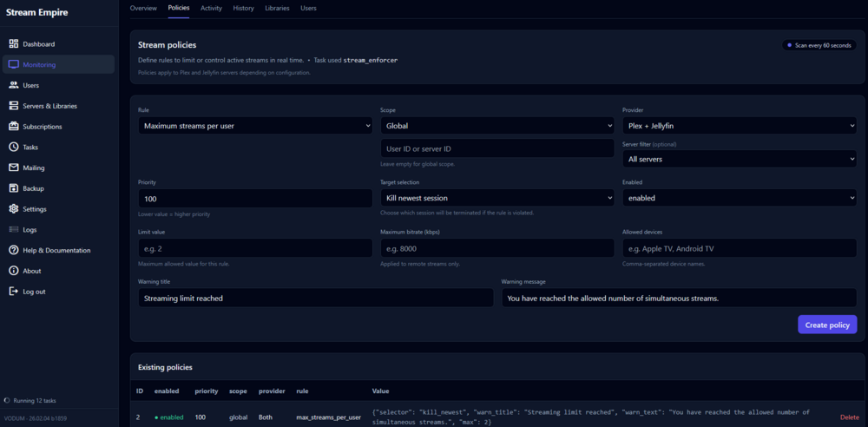Screen dimensions: 868x427
Task: Click the Mailing envelope icon
Action: [x=14, y=168]
